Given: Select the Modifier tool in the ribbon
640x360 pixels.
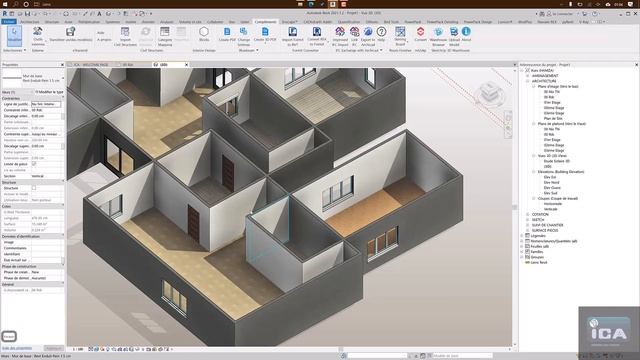Looking at the screenshot, I should pyautogui.click(x=14, y=36).
